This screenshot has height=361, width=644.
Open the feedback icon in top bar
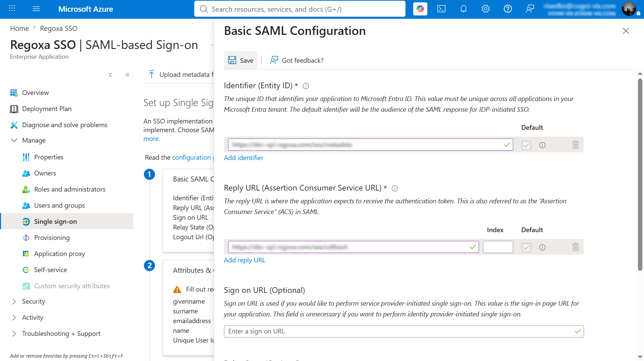pos(530,9)
